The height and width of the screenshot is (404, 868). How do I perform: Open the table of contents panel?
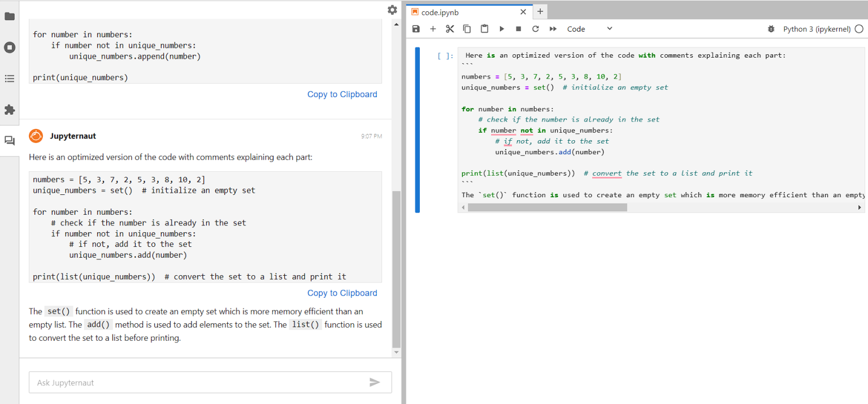[x=9, y=79]
